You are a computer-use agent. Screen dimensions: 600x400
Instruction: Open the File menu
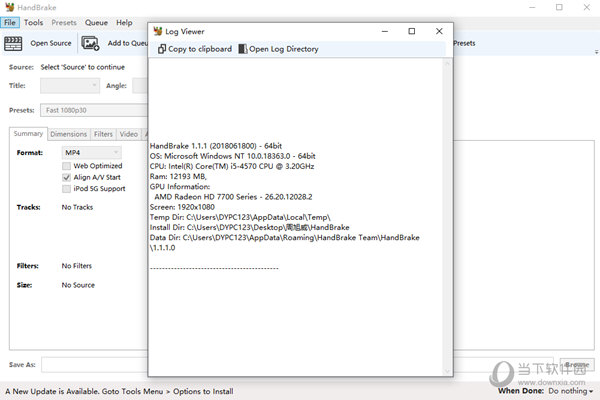[10, 23]
